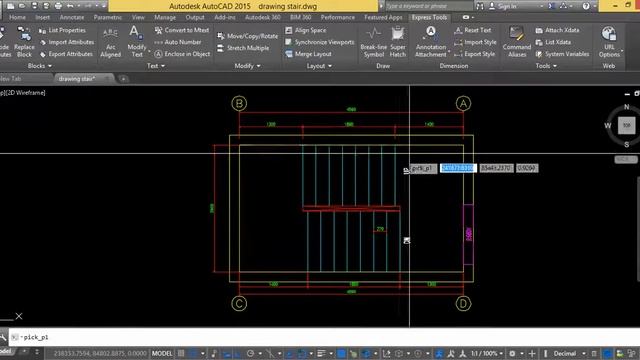
Task: Open the Output ribbon tab
Action: click(x=195, y=18)
